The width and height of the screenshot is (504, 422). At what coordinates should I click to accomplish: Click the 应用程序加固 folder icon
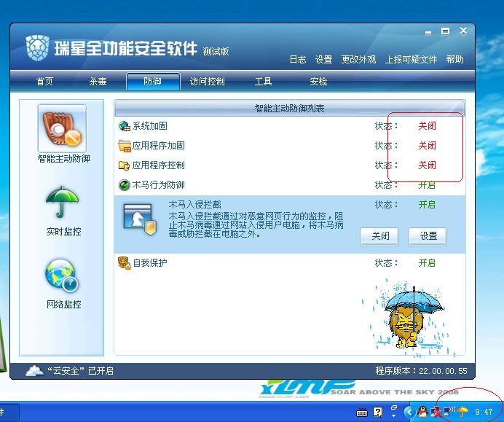click(124, 146)
